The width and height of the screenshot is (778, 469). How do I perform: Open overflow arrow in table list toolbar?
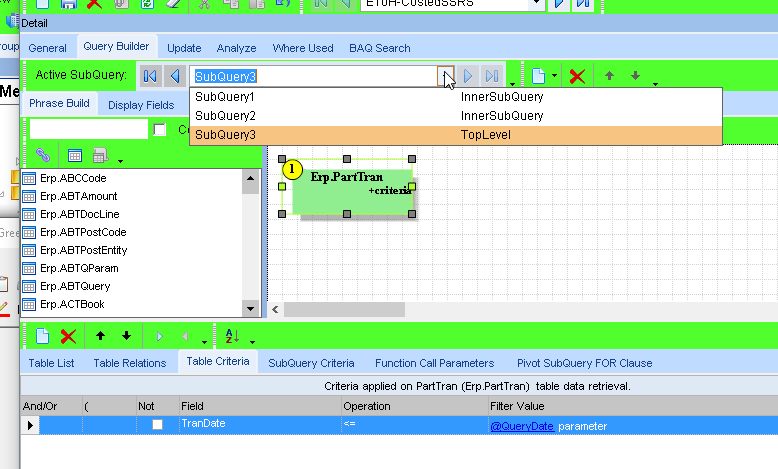pyautogui.click(x=120, y=161)
